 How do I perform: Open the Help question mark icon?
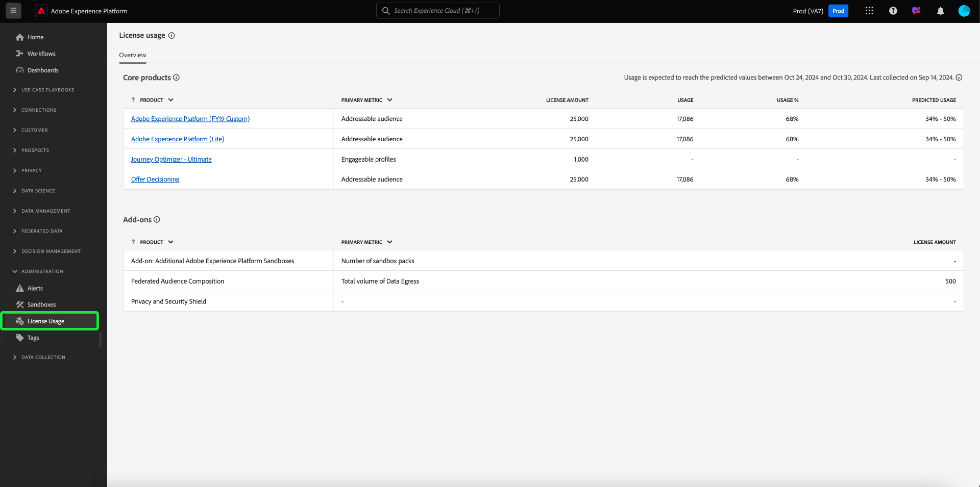[x=893, y=11]
